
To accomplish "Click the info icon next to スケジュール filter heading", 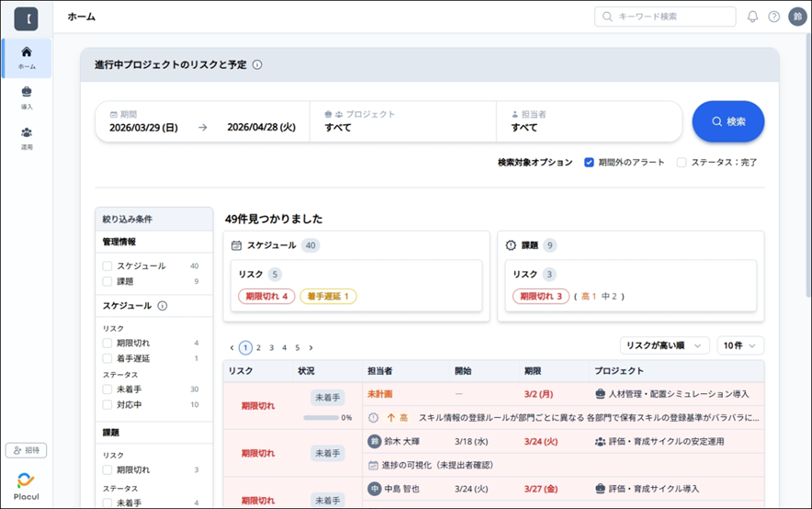I will pyautogui.click(x=163, y=306).
